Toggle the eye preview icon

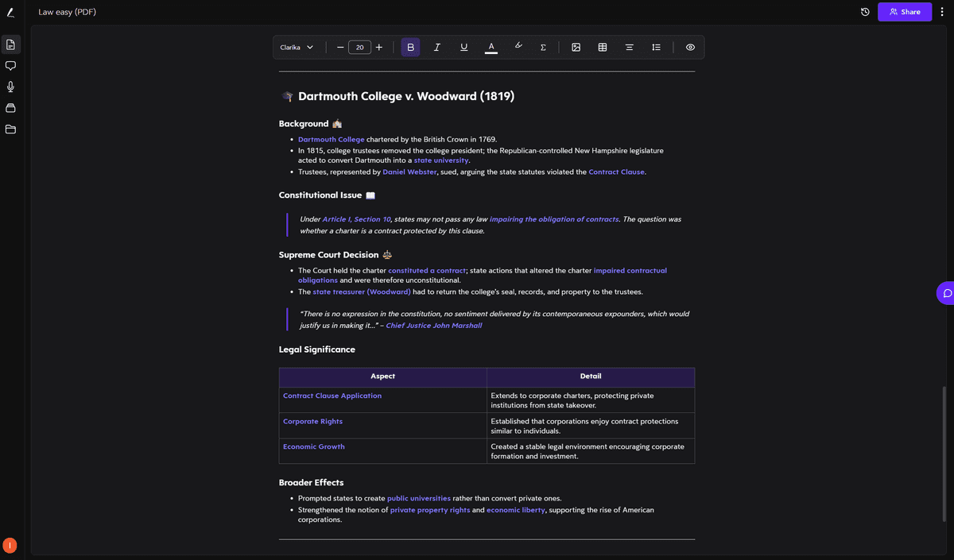tap(690, 47)
